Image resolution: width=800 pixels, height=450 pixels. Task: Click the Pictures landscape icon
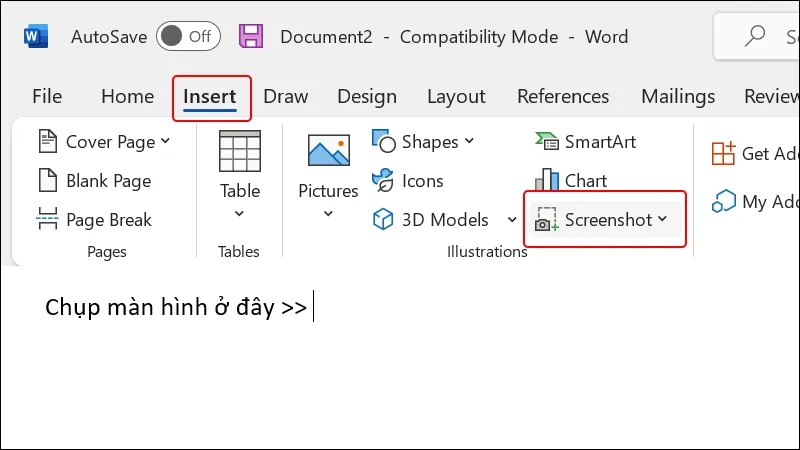[329, 150]
